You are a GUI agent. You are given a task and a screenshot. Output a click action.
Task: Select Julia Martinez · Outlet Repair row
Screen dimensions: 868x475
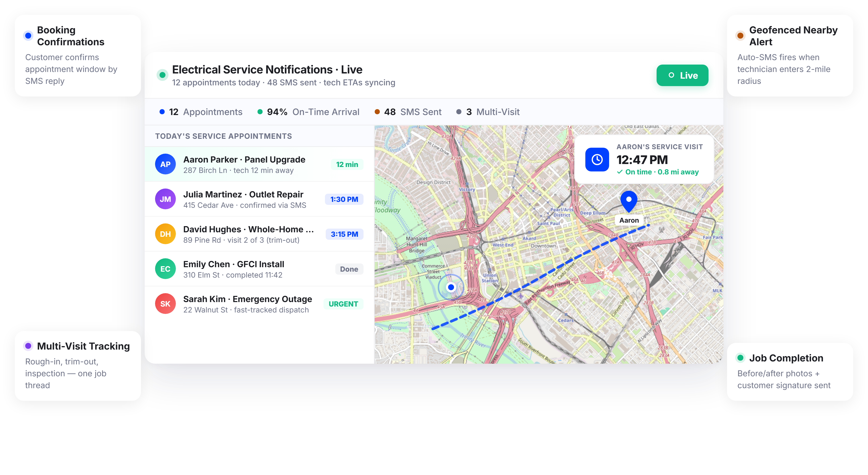pyautogui.click(x=259, y=199)
